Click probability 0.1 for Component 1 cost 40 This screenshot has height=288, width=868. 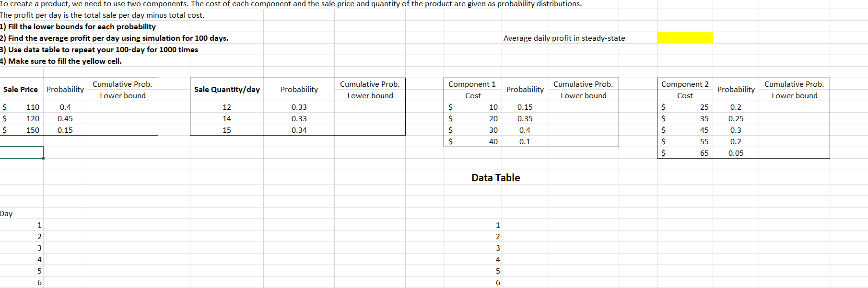tap(525, 142)
